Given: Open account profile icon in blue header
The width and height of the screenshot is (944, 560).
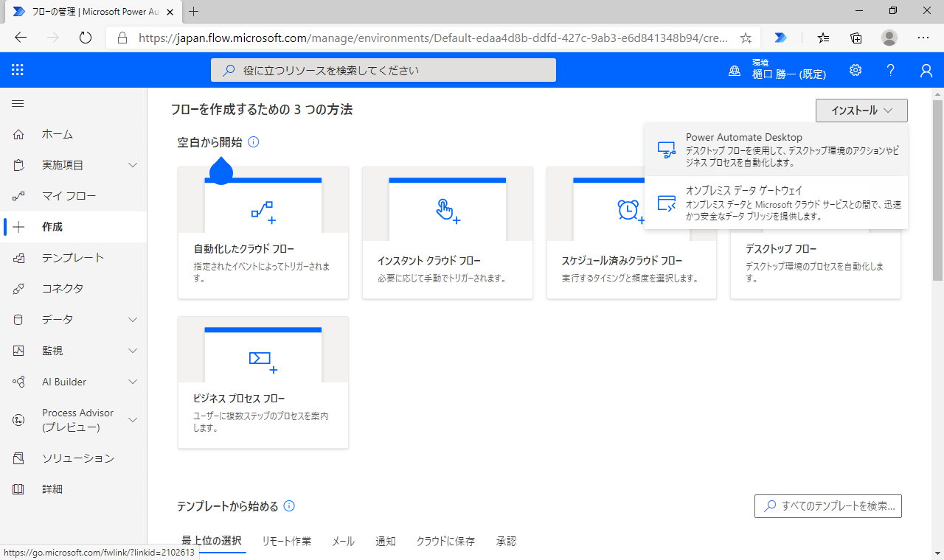Looking at the screenshot, I should (926, 70).
